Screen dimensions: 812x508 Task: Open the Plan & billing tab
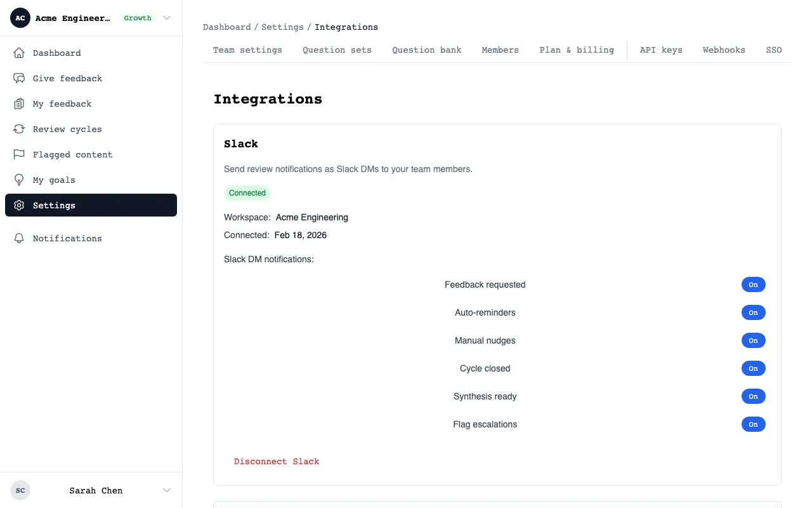tap(577, 50)
